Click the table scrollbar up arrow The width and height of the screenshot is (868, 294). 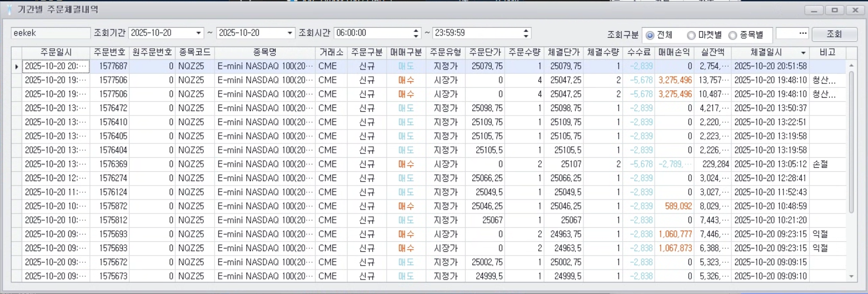(x=851, y=66)
